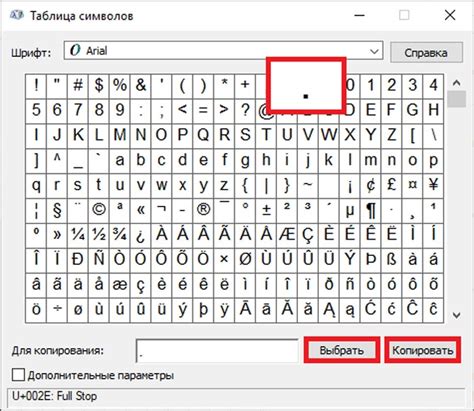The width and height of the screenshot is (474, 411).
Task: Select the closing curly brace } cell
Action: tap(287, 186)
